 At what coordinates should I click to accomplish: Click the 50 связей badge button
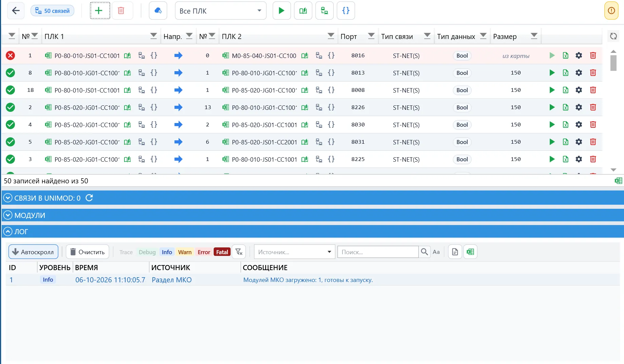pos(53,11)
